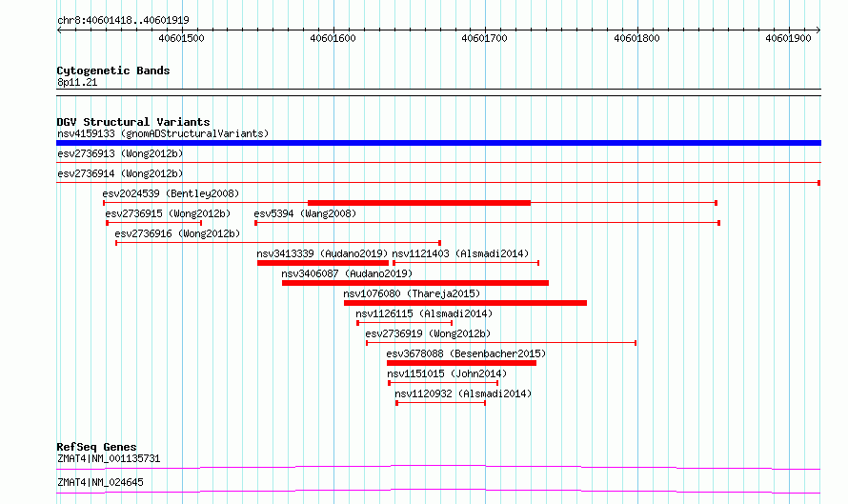Open the esv2736914 (Wong2012b) variant label
848x504 pixels.
pos(120,173)
